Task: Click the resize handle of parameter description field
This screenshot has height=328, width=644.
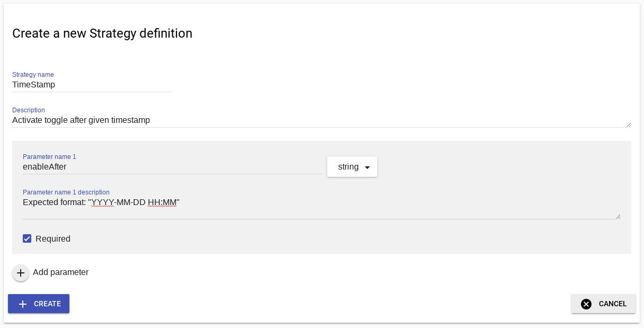Action: tap(618, 215)
